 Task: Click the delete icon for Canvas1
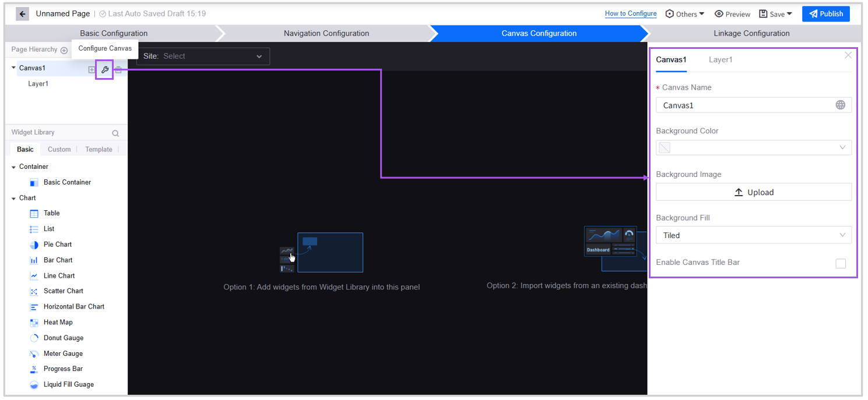pos(118,70)
